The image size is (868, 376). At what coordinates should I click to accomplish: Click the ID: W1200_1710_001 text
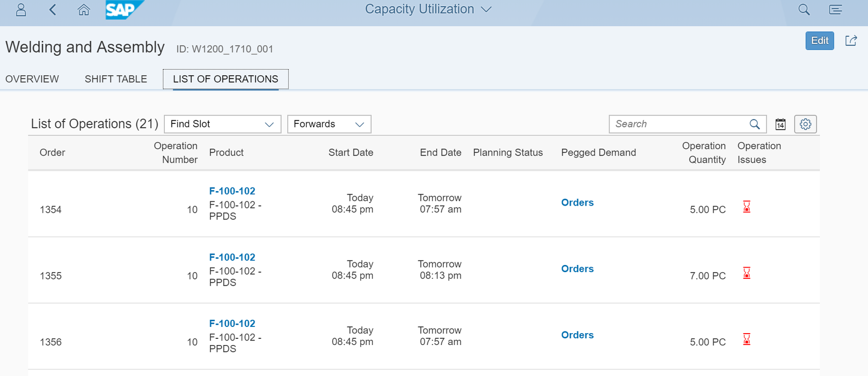click(x=225, y=49)
